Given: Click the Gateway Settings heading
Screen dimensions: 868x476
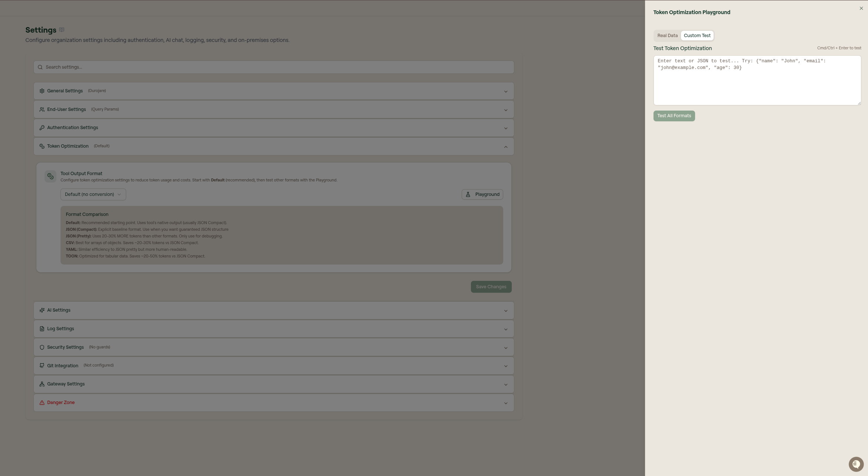Looking at the screenshot, I should click(x=66, y=384).
